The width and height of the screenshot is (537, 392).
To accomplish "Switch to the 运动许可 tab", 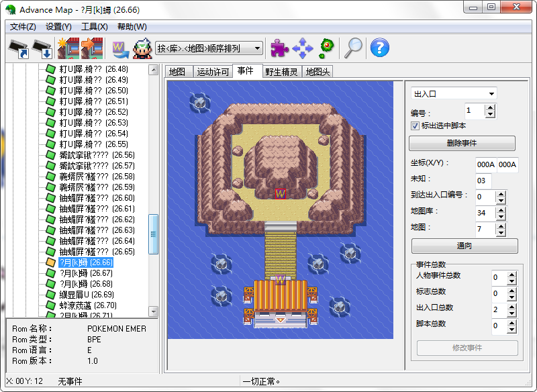I will point(213,72).
